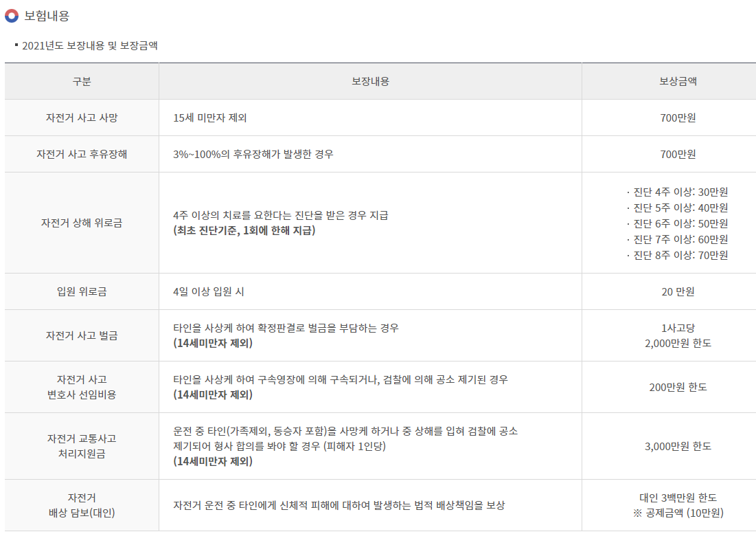
Task: Click the 3%~100% 후유장해 description text
Action: tap(253, 154)
